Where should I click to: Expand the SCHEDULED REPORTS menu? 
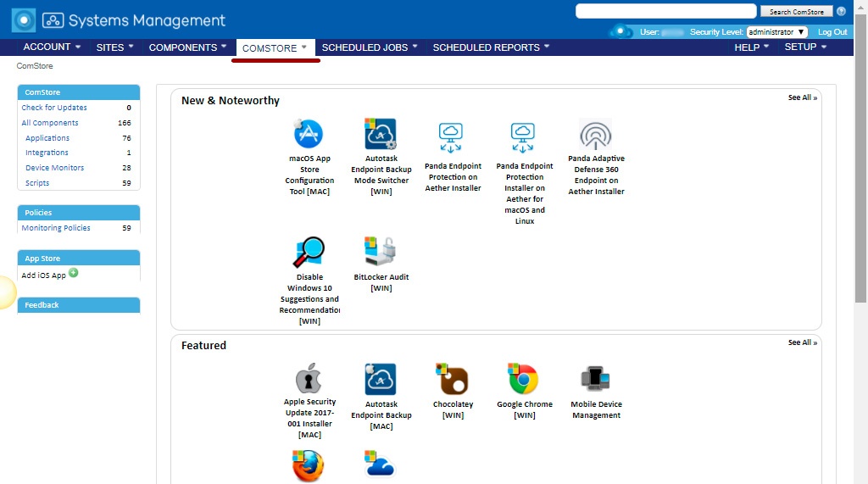point(491,47)
